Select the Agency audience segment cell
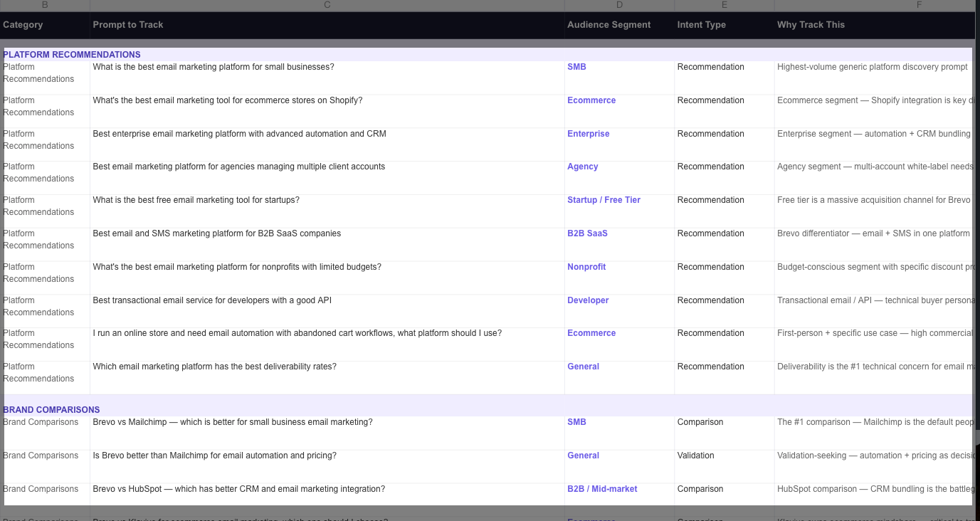This screenshot has width=980, height=521. tap(619, 178)
